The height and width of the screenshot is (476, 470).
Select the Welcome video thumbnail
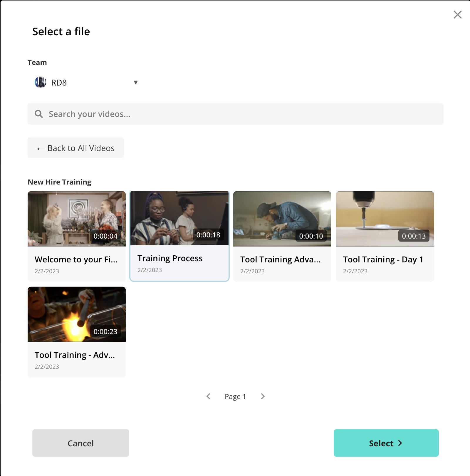[77, 219]
